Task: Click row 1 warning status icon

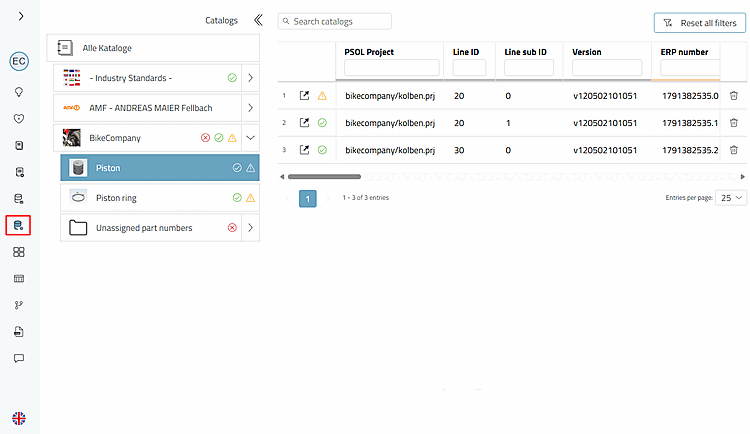Action: coord(322,96)
